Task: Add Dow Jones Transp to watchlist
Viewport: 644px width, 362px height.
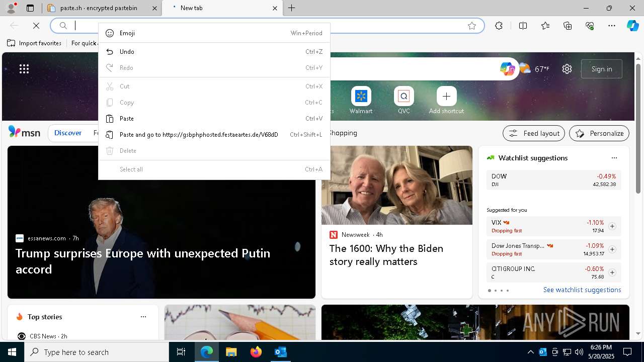Action: [612, 249]
